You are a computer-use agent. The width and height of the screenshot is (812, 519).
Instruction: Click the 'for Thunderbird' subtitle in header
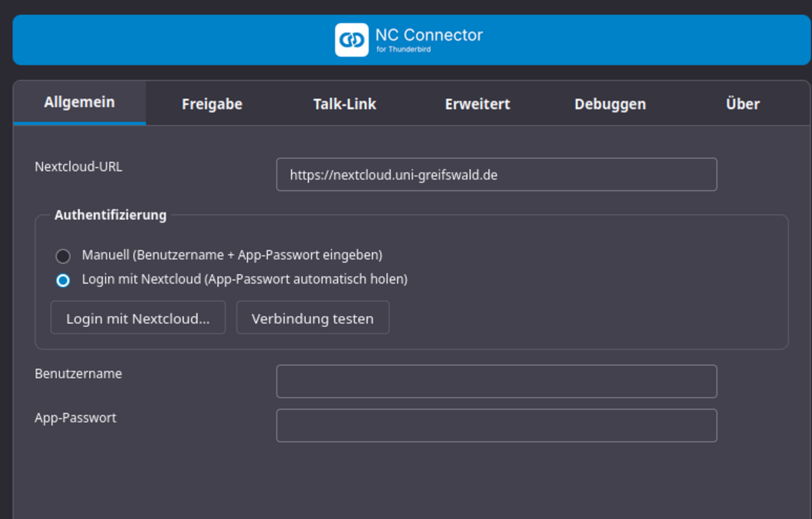point(403,50)
